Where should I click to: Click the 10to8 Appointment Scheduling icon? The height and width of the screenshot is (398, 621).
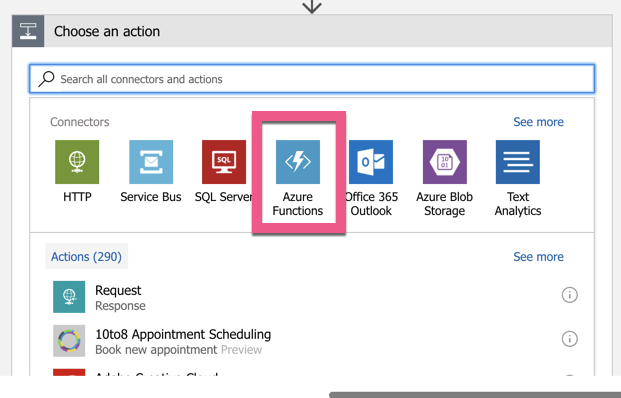(x=69, y=341)
